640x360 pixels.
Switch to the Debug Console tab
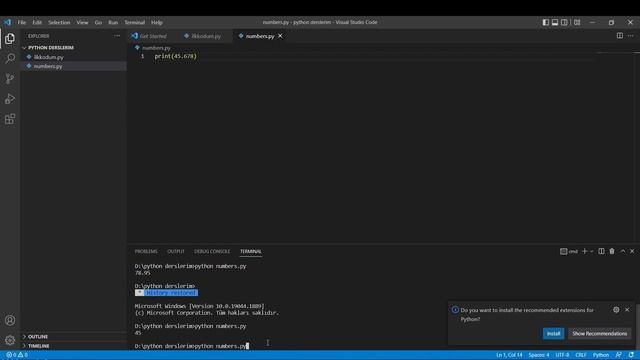[x=212, y=251]
